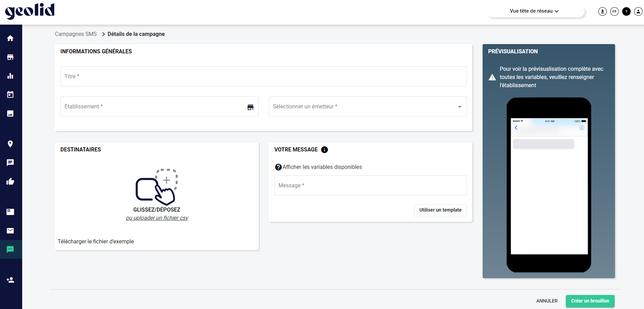Click the add user sidebar icon

(10, 280)
